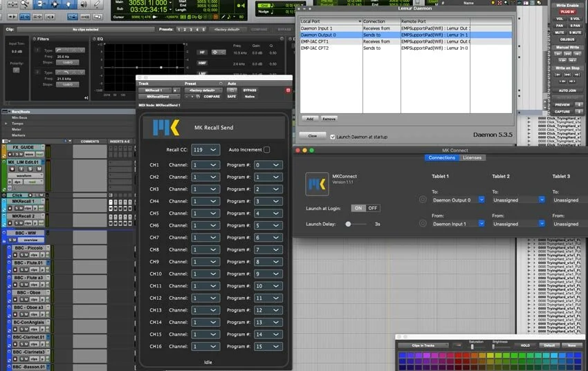
Task: Expand the Tempo ruler row
Action: tap(6, 124)
